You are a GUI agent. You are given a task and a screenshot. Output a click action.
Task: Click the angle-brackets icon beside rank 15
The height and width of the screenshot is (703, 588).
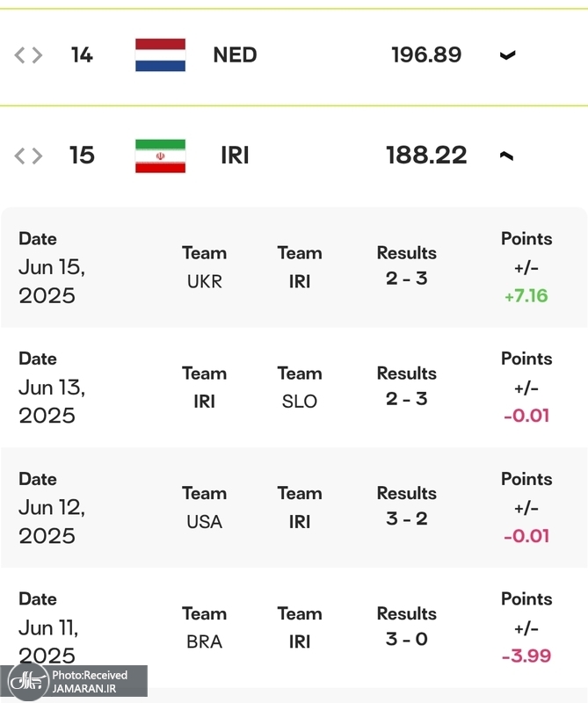pyautogui.click(x=28, y=156)
